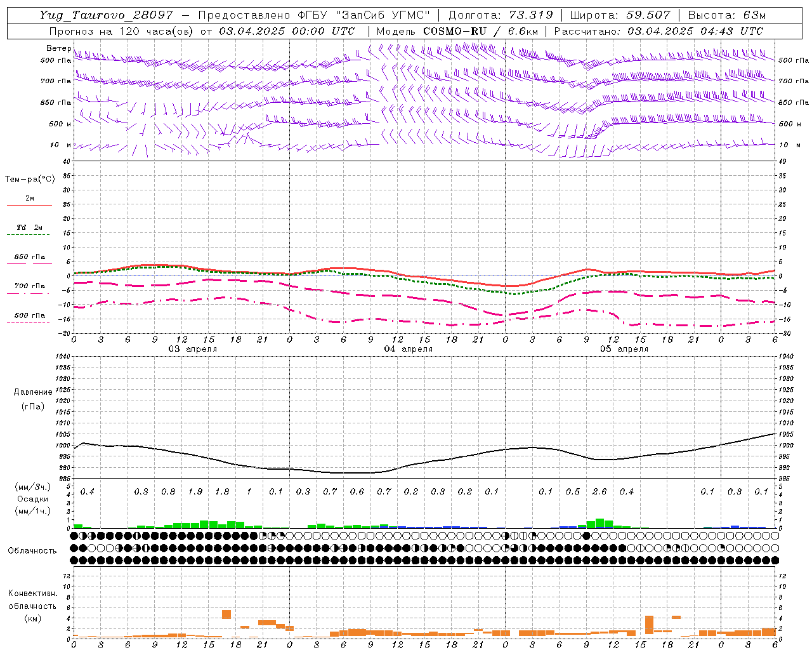This screenshot has height=650, width=812.
Task: Click the tallest orange convective bar on 03 апреля
Action: [x=226, y=614]
